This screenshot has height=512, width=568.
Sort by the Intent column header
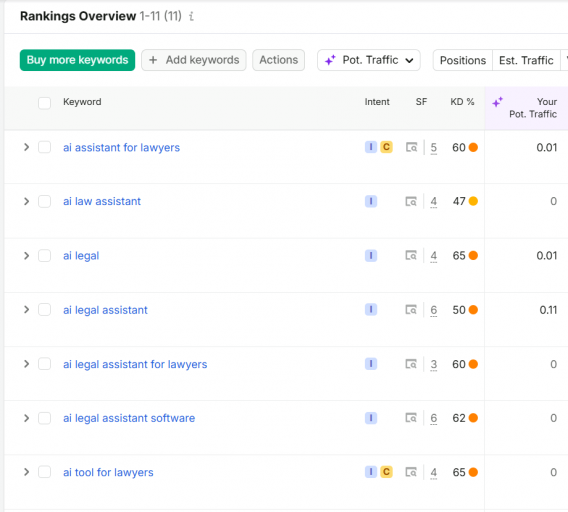coord(377,102)
